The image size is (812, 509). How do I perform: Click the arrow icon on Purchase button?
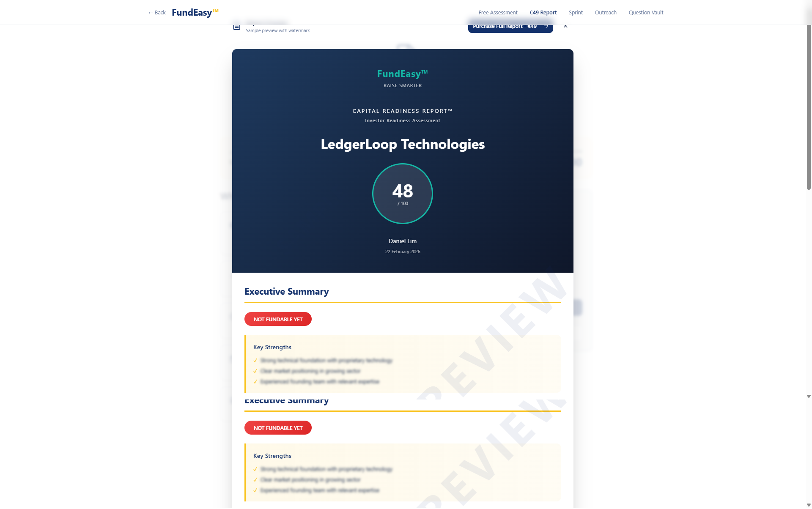[x=546, y=26]
